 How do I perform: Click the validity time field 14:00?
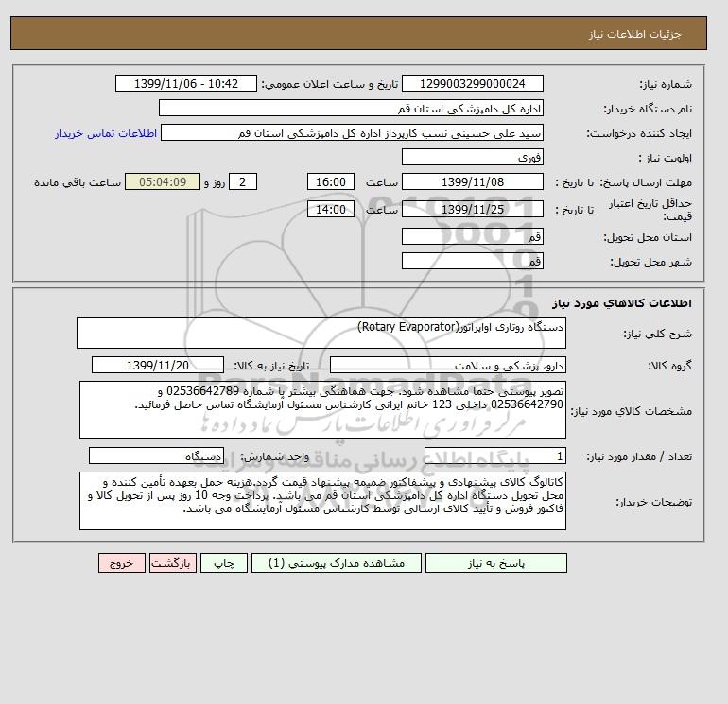coord(331,209)
